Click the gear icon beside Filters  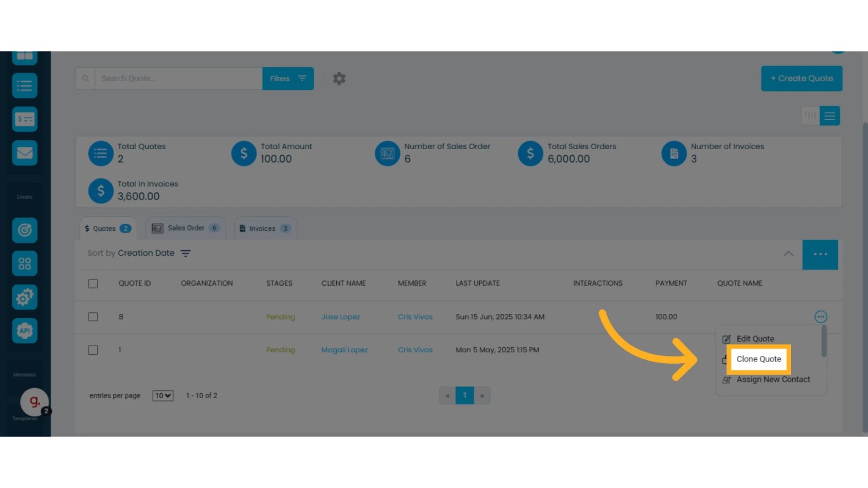339,79
